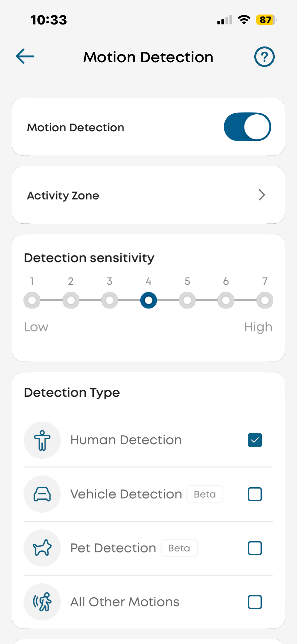The width and height of the screenshot is (297, 644).
Task: Set detection sensitivity to level 1
Action: coord(32,300)
